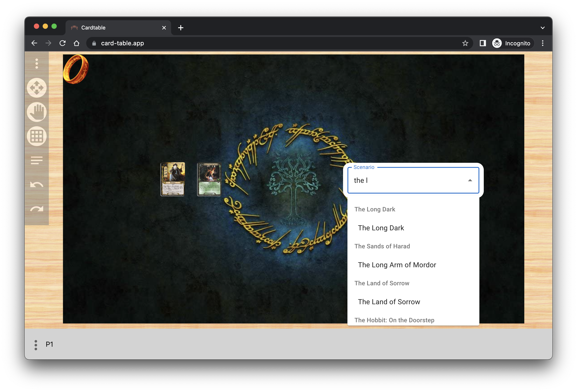Image resolution: width=577 pixels, height=392 pixels.
Task: Undo the last action
Action: pos(37,185)
